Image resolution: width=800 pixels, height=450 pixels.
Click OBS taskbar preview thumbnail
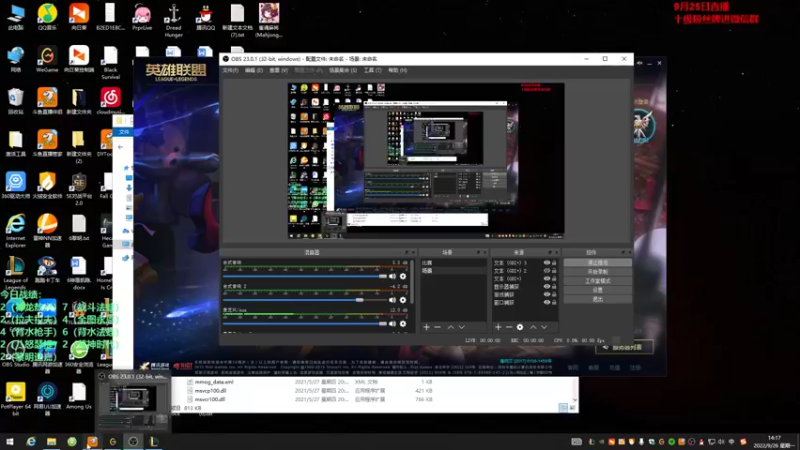pyautogui.click(x=132, y=402)
